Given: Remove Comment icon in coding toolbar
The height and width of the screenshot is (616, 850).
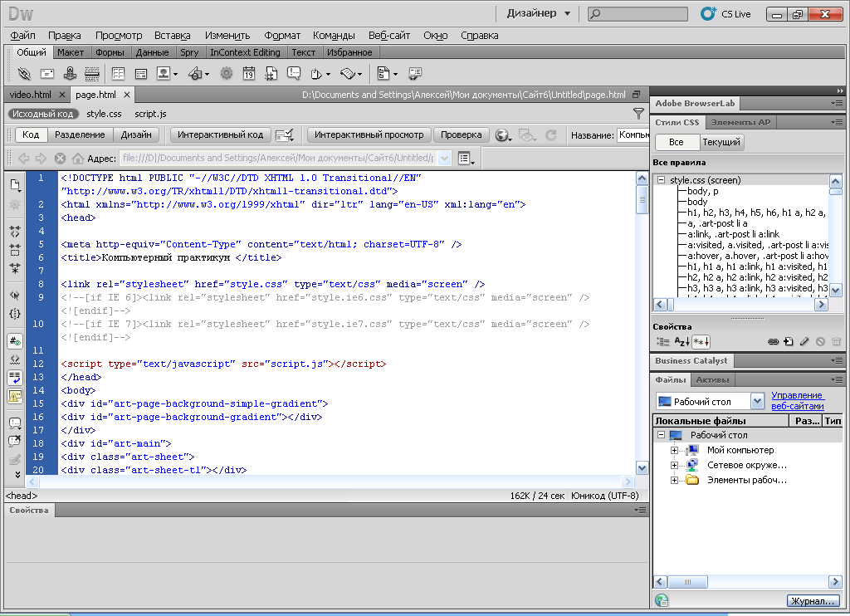Looking at the screenshot, I should (15, 441).
